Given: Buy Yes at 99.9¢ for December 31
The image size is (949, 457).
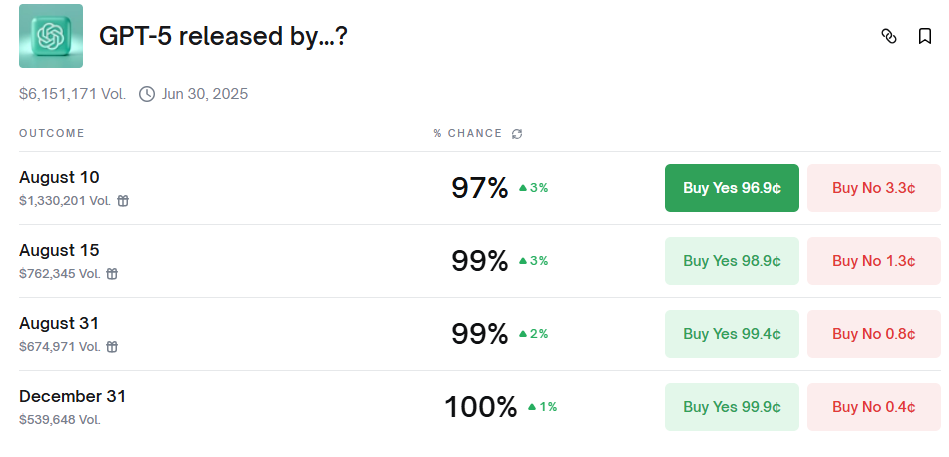Looking at the screenshot, I should tap(732, 407).
